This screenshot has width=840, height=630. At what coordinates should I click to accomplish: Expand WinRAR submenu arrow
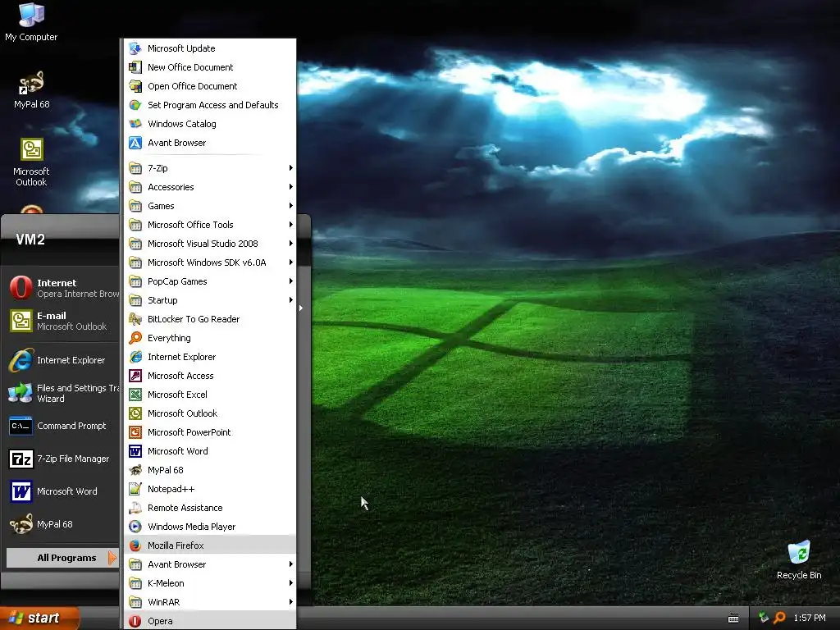click(291, 602)
